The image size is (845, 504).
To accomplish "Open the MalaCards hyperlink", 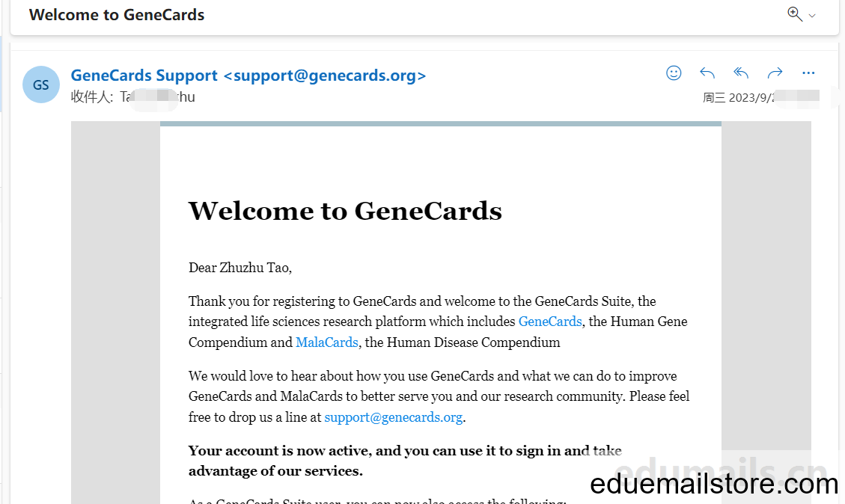I will [x=326, y=342].
